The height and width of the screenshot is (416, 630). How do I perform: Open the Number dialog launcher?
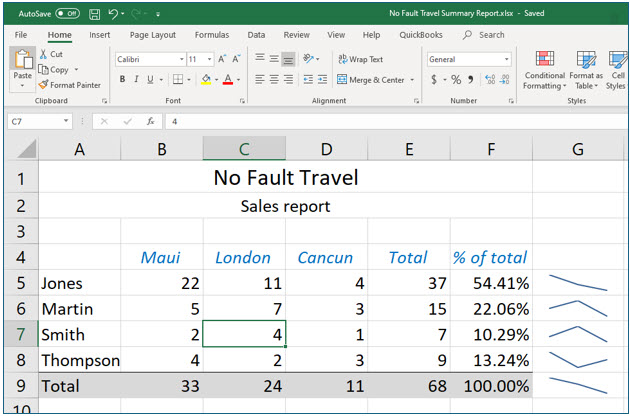click(x=511, y=101)
